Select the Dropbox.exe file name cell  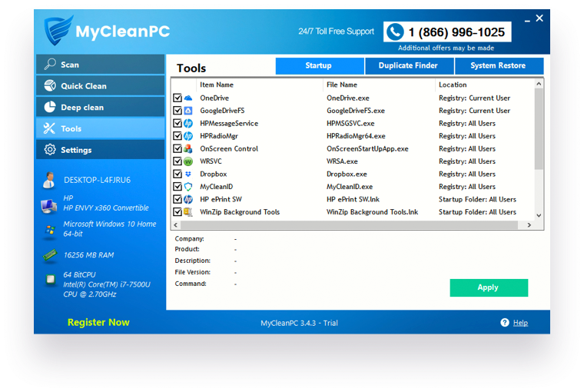pos(347,174)
